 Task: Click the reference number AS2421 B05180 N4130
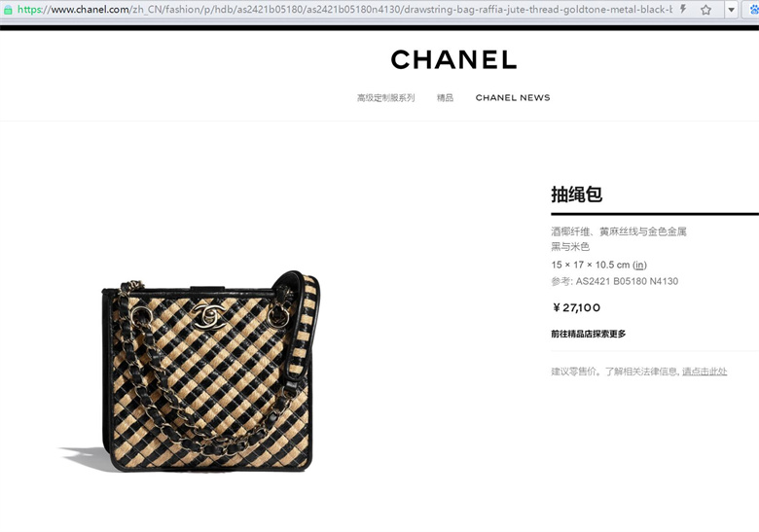point(627,281)
